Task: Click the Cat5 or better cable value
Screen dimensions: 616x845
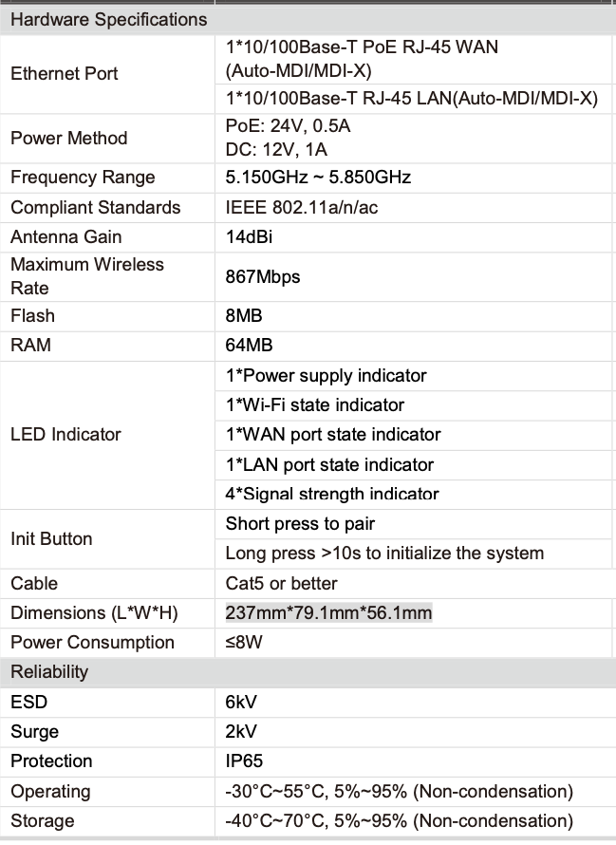Action: pyautogui.click(x=281, y=584)
